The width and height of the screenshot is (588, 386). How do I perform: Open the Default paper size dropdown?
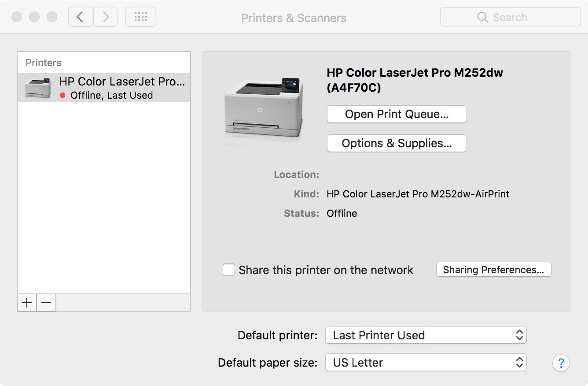(426, 363)
